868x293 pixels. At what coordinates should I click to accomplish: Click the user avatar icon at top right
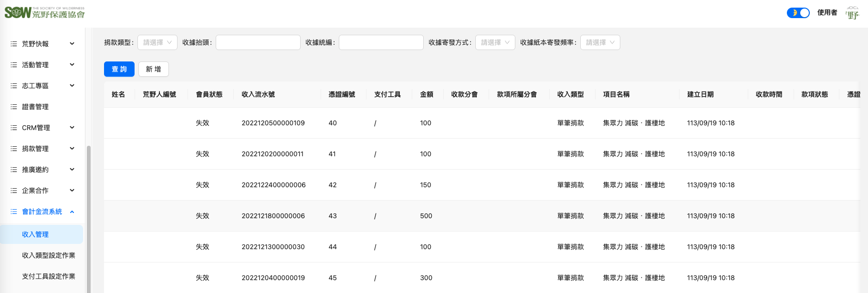click(852, 13)
